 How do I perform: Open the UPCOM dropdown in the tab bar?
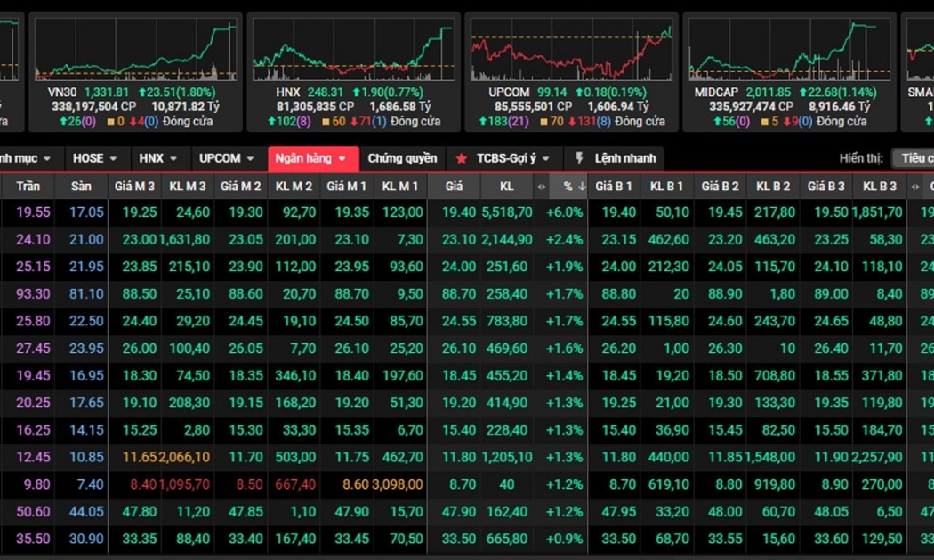pos(228,158)
